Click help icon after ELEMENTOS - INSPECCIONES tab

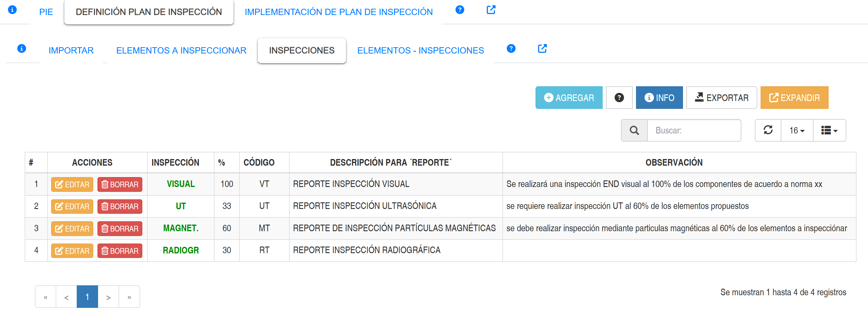[x=511, y=48]
